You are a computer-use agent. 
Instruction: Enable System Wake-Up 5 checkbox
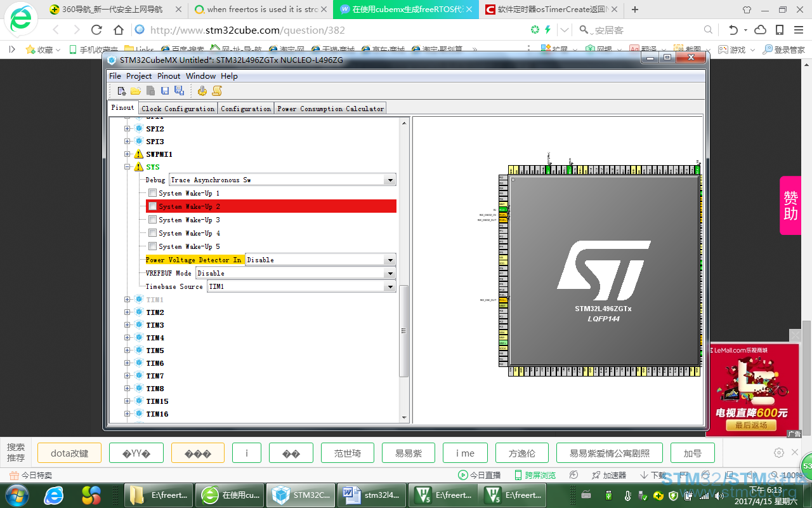pos(152,246)
